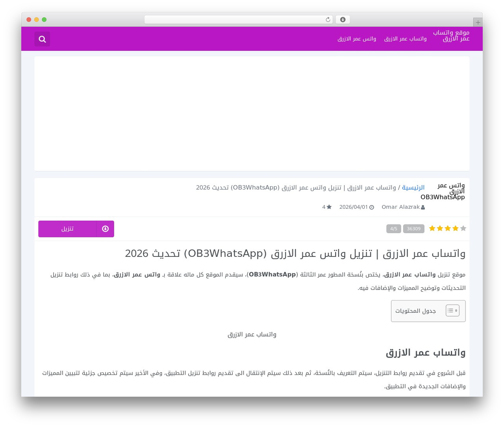
Task: Click the grey empty rating star
Action: [463, 228]
